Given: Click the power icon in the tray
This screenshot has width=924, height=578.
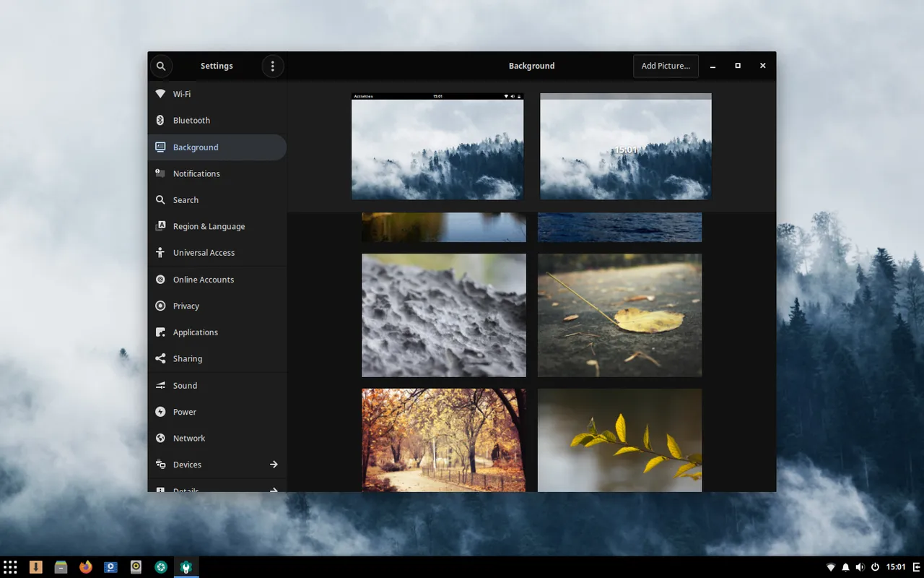Looking at the screenshot, I should click(875, 567).
